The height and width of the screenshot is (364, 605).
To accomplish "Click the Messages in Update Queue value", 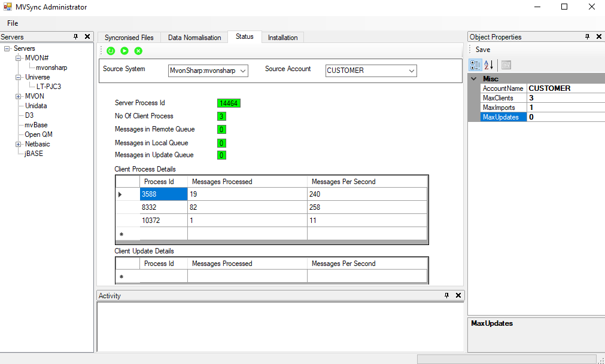I will coord(221,155).
